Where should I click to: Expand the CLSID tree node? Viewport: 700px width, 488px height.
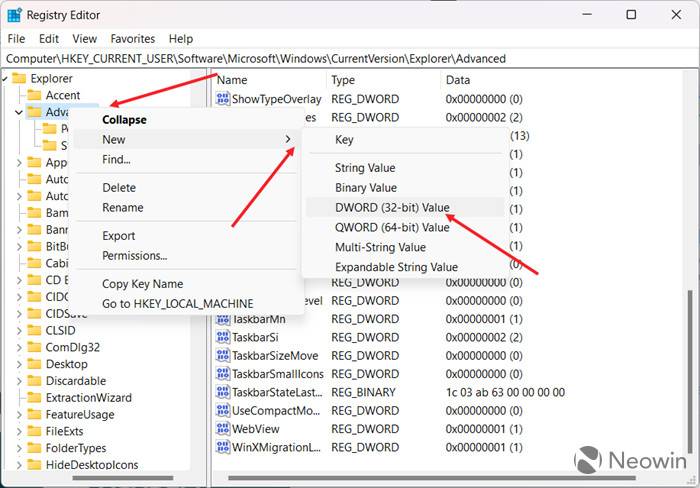point(19,330)
